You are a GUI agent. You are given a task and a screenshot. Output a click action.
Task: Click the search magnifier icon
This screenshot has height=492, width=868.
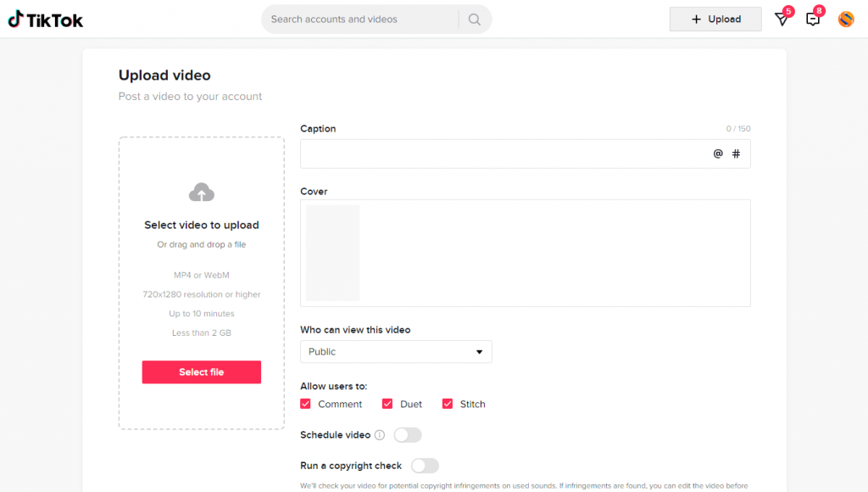(475, 20)
